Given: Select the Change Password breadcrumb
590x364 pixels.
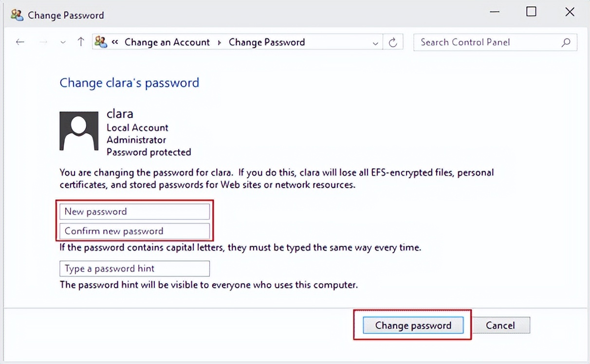Looking at the screenshot, I should (x=267, y=42).
